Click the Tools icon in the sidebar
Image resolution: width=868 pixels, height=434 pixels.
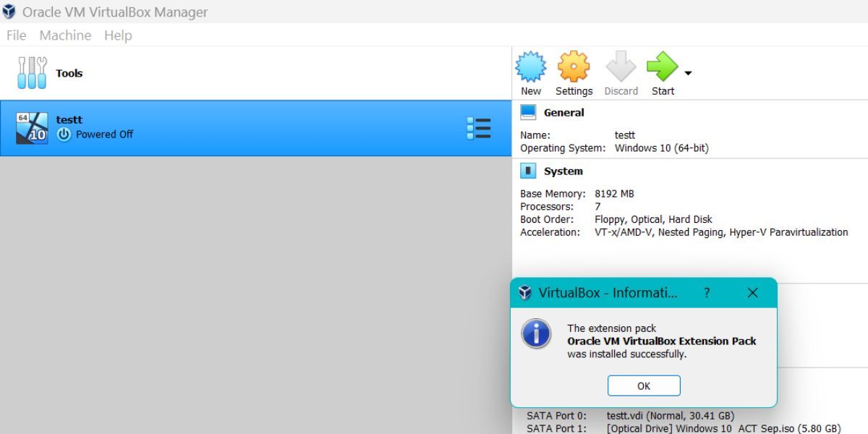(x=32, y=72)
